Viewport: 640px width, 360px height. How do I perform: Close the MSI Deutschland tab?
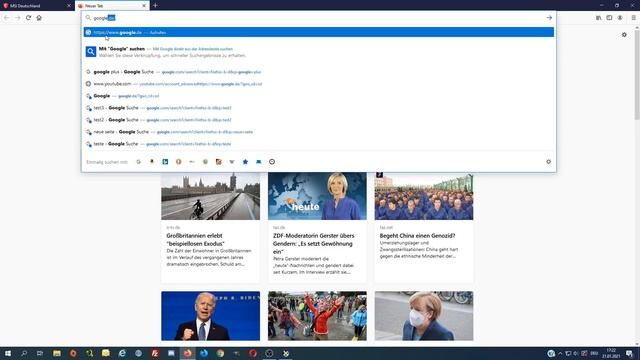[69, 6]
